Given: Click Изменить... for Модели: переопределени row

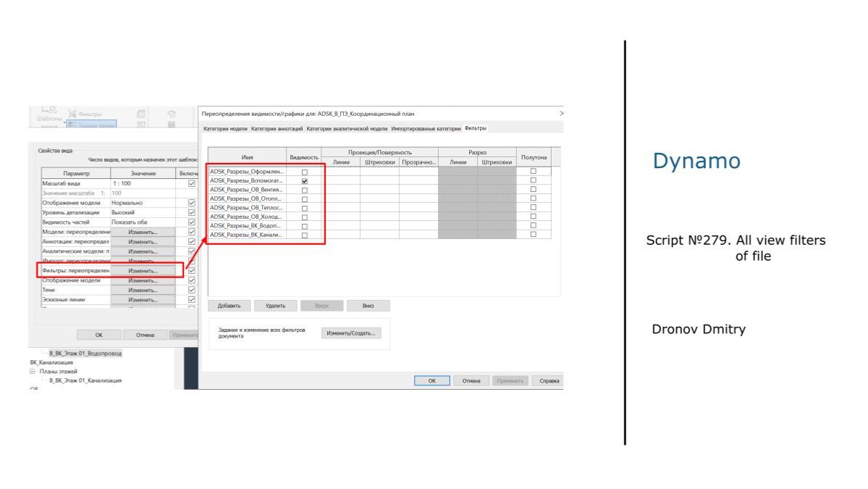Looking at the screenshot, I should [x=143, y=232].
